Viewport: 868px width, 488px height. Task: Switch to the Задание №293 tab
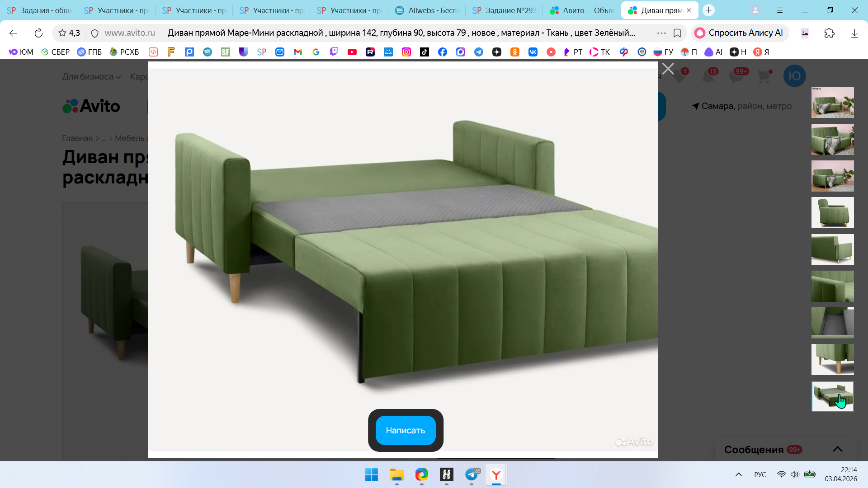point(505,10)
